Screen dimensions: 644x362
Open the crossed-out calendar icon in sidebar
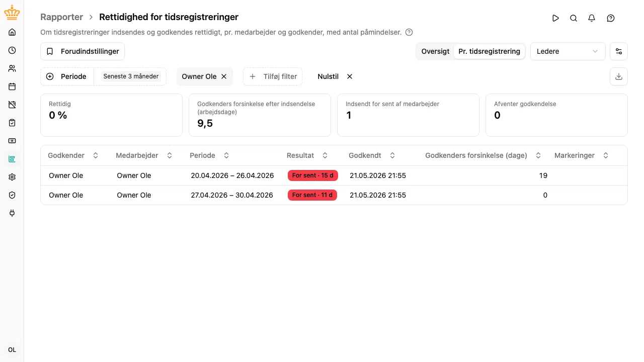[x=12, y=105]
